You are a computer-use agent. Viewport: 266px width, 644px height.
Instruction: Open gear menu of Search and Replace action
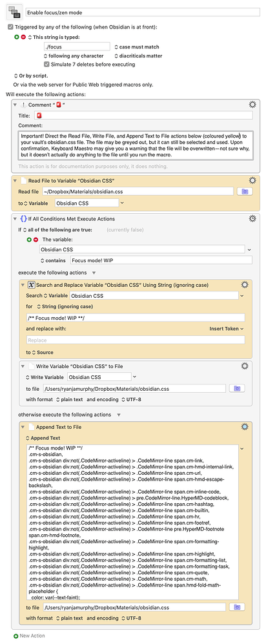coord(245,285)
